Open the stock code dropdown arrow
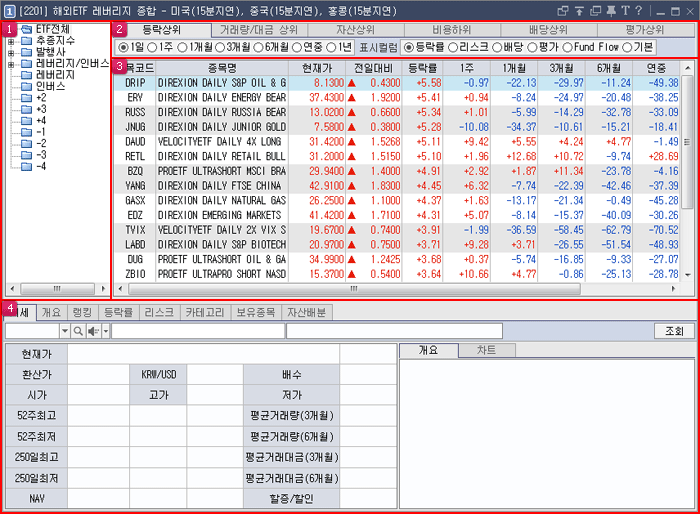 65,331
